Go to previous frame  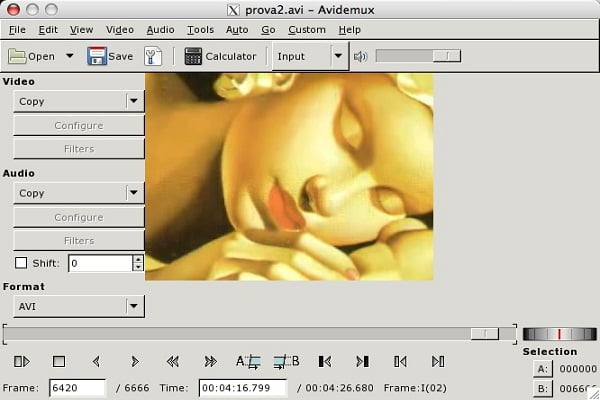click(x=96, y=361)
